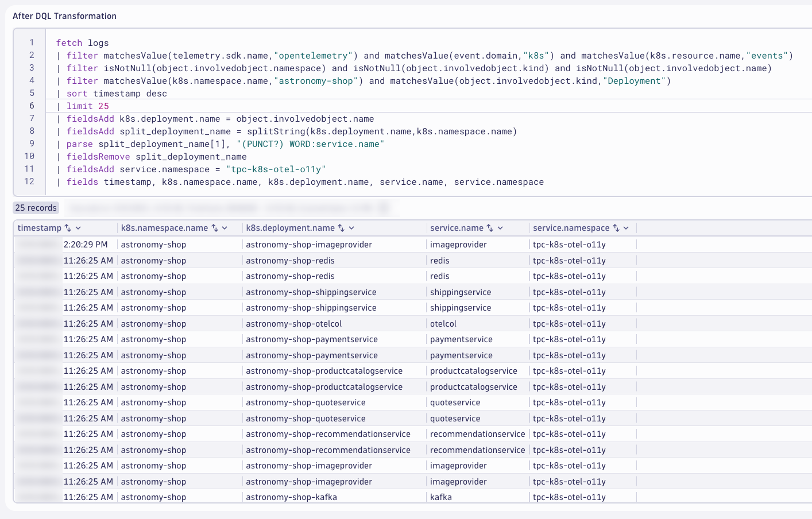Open k8s.deployment.name column dropdown chevron
812x519 pixels.
(351, 228)
